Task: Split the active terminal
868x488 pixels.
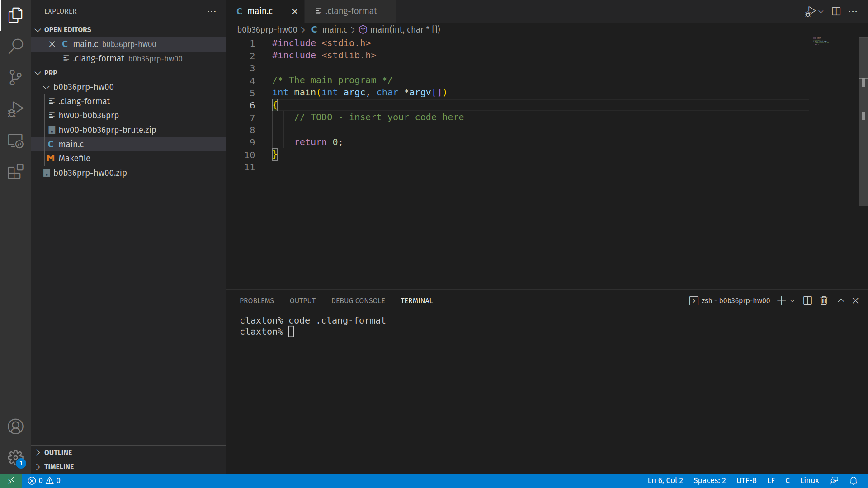Action: coord(807,300)
